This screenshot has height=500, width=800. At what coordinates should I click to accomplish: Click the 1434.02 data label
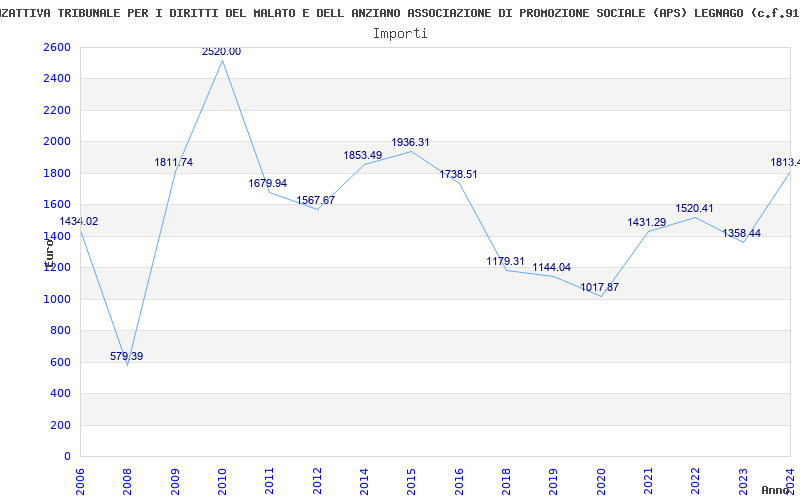79,221
